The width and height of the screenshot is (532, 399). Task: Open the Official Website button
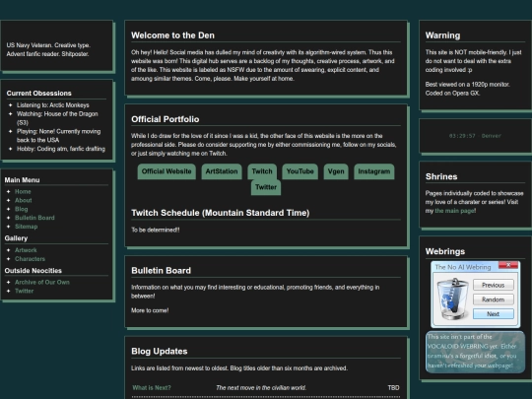(x=166, y=171)
